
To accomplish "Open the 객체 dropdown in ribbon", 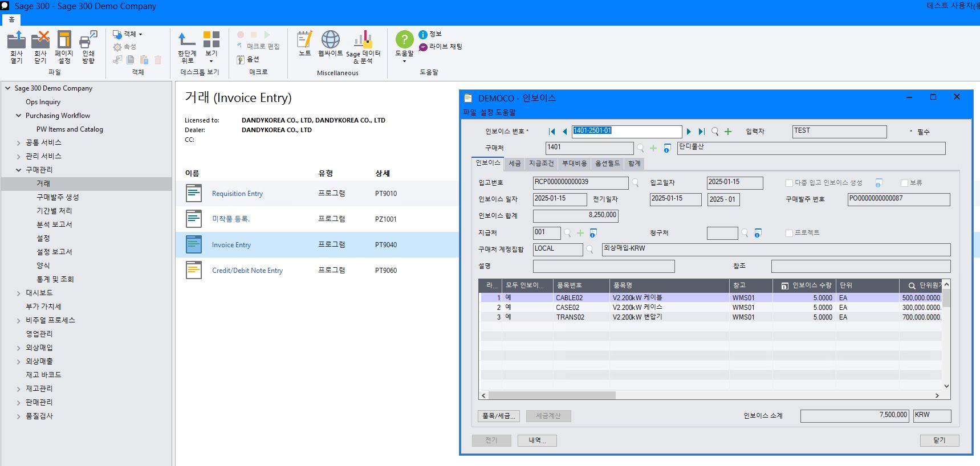I will 128,34.
